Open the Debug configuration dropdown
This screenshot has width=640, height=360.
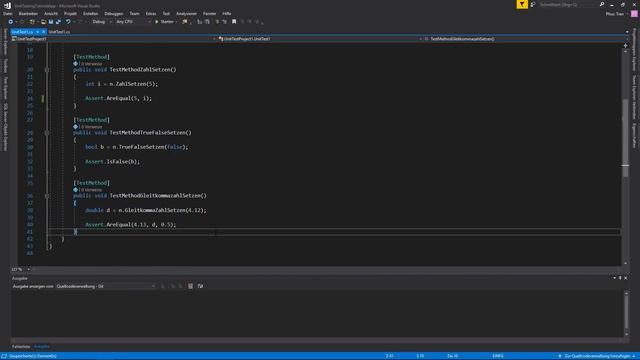coord(102,22)
